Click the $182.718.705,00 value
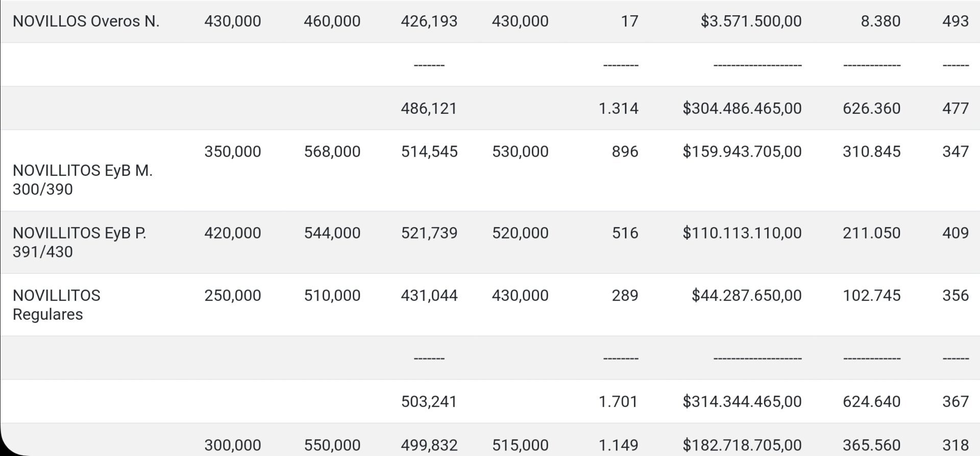This screenshot has height=456, width=980. click(742, 445)
